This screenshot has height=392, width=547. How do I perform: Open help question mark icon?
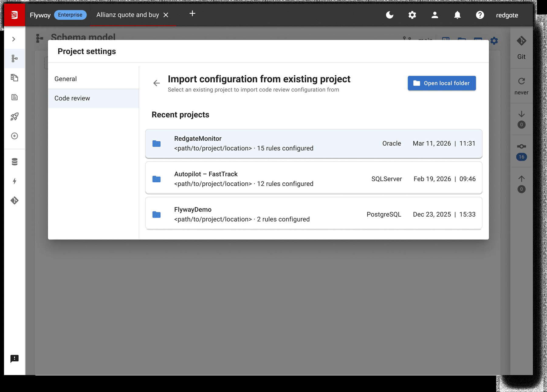pos(480,15)
